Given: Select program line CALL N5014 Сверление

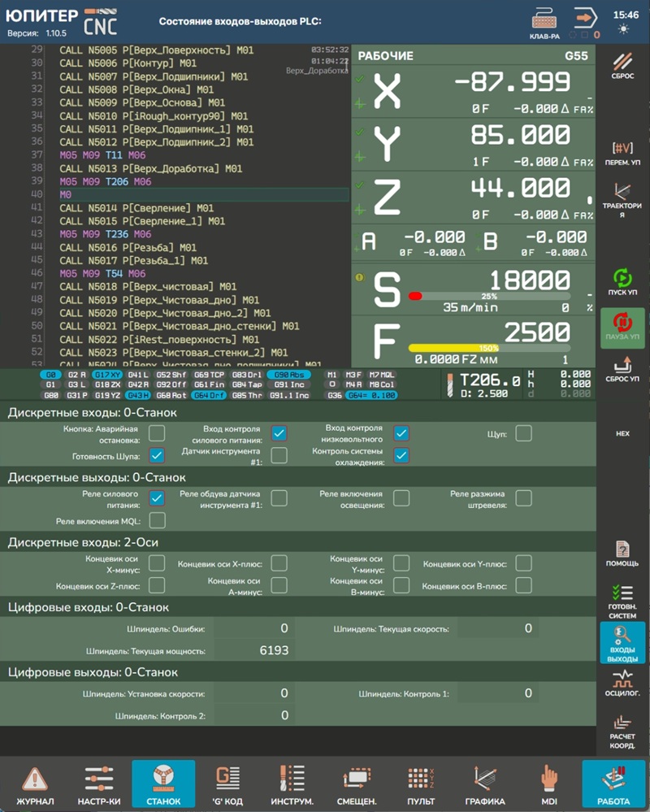Looking at the screenshot, I should (136, 208).
